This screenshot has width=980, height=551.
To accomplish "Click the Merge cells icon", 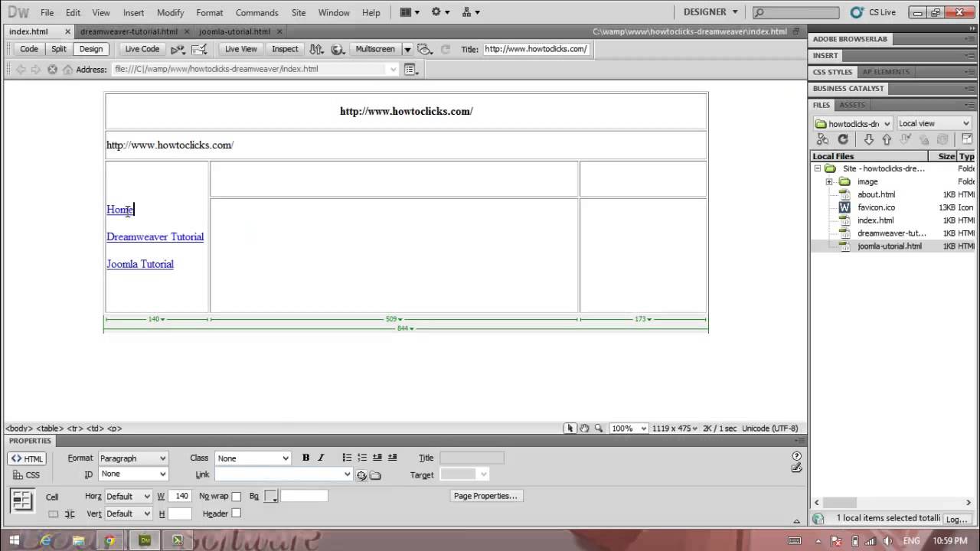I will (53, 514).
